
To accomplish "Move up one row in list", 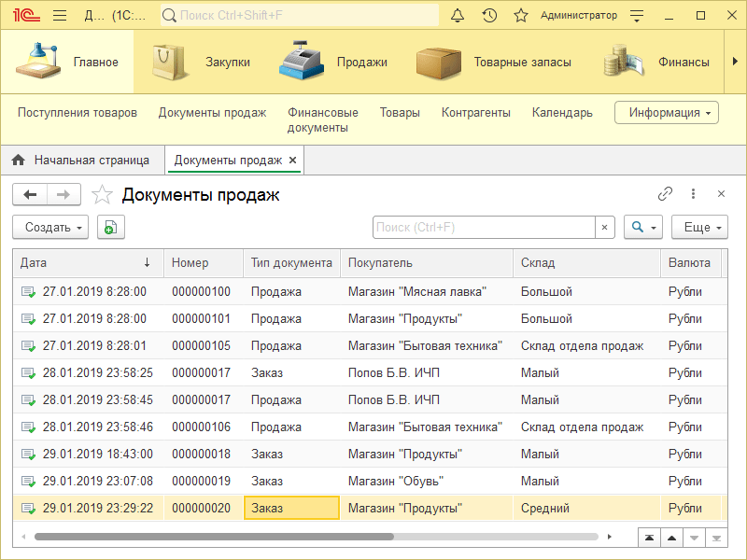I will (671, 539).
